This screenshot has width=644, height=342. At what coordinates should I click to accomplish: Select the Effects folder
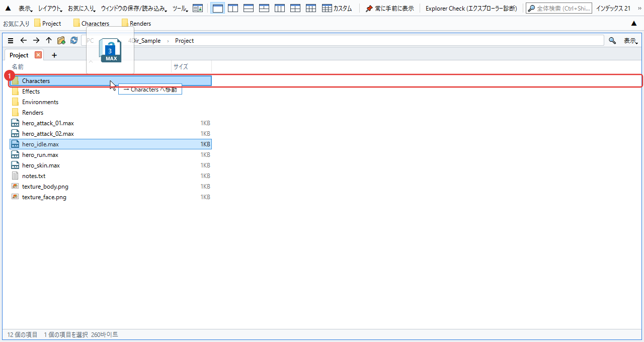click(x=110, y=92)
